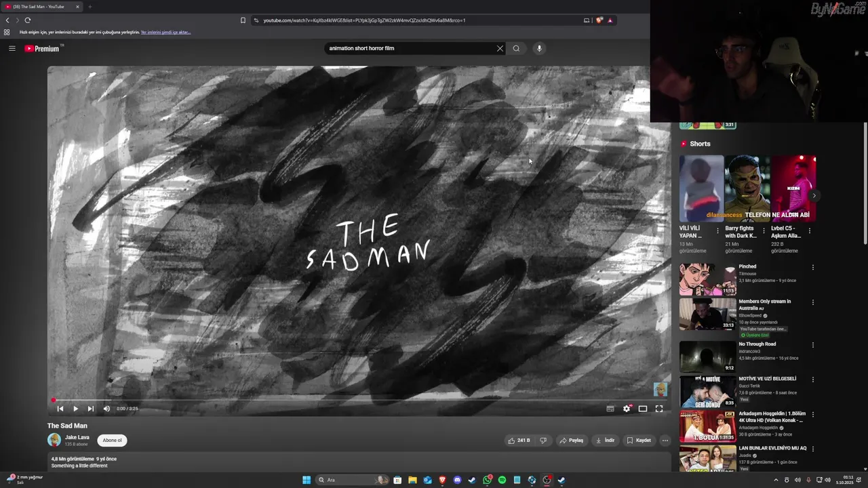The image size is (868, 488).
Task: Clear the search text with X icon
Action: [500, 48]
